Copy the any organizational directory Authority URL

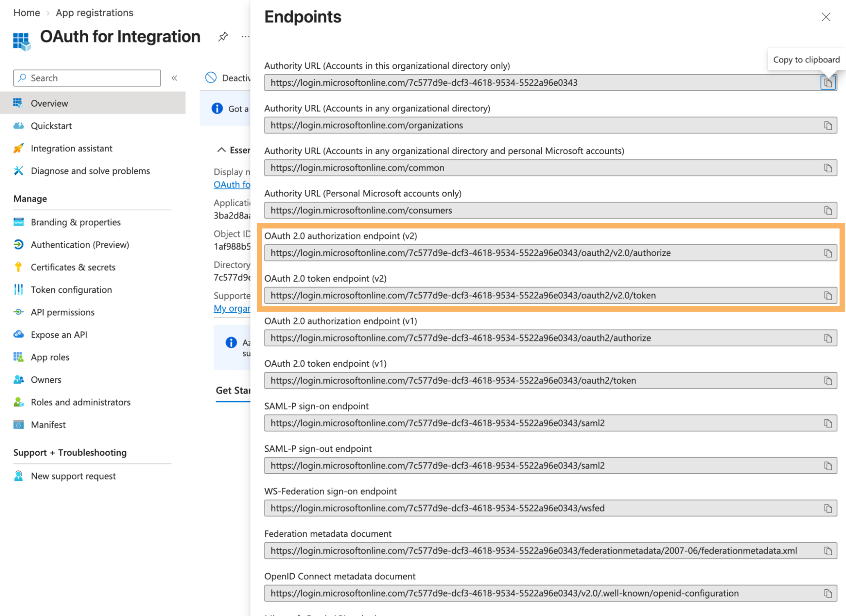click(828, 125)
